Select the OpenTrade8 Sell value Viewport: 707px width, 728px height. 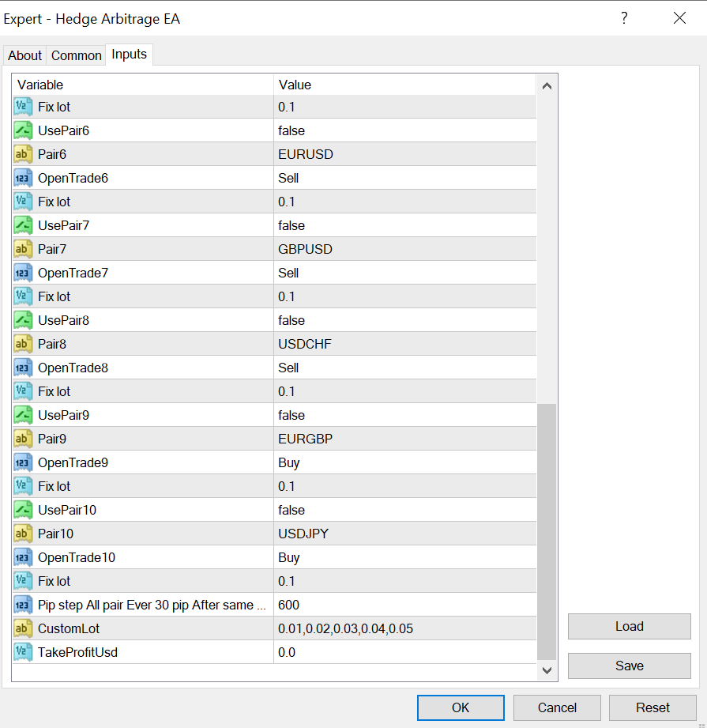pyautogui.click(x=404, y=368)
